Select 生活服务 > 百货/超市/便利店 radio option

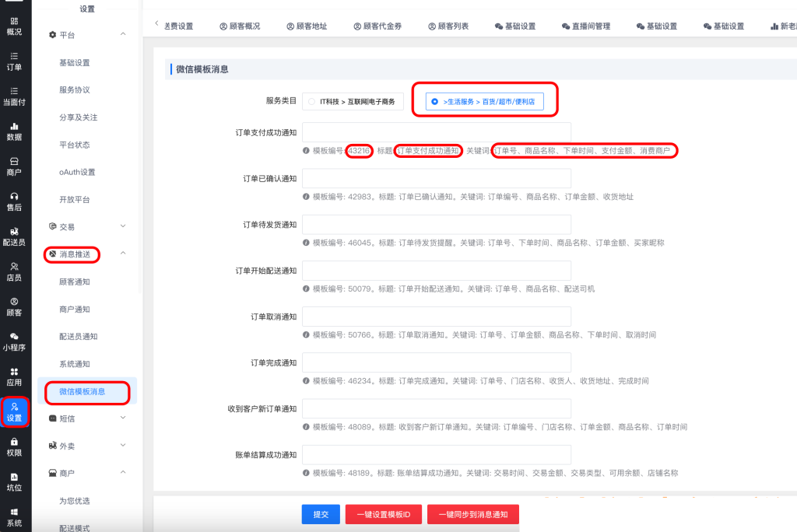point(434,101)
